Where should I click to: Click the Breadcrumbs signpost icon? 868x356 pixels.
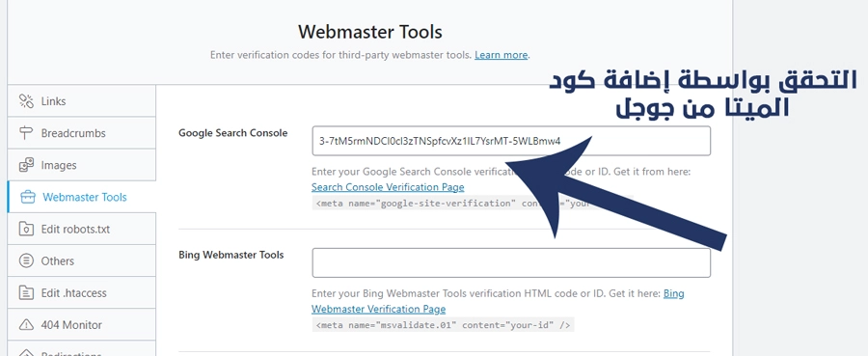point(26,133)
